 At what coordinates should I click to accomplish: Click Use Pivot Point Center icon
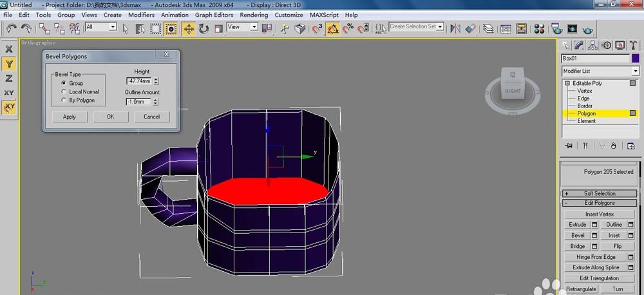[x=267, y=29]
